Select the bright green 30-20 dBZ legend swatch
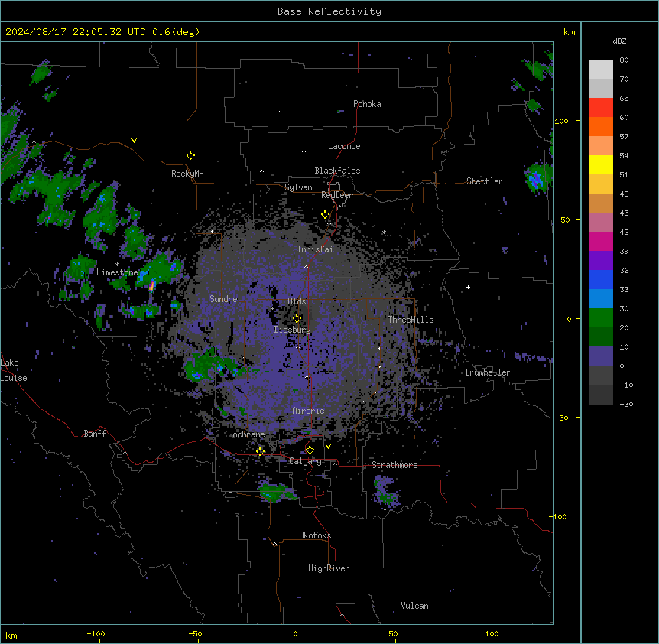Image resolution: width=659 pixels, height=644 pixels. pyautogui.click(x=601, y=318)
